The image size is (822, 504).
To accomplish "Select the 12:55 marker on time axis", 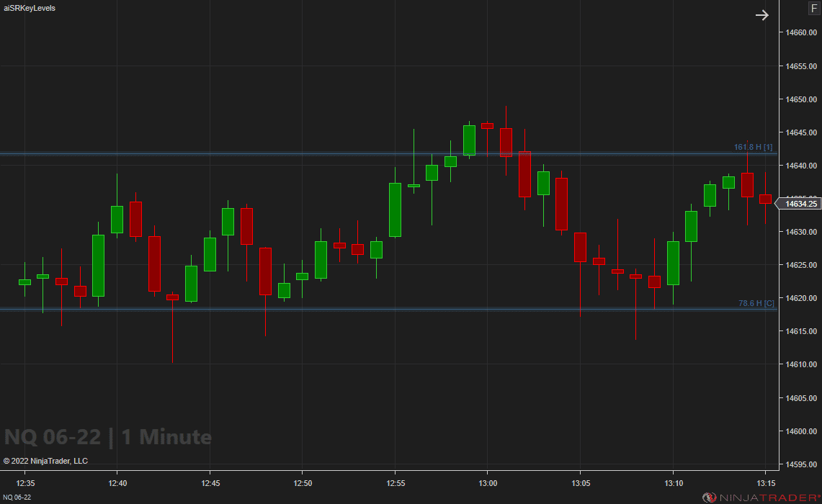I will pyautogui.click(x=396, y=482).
